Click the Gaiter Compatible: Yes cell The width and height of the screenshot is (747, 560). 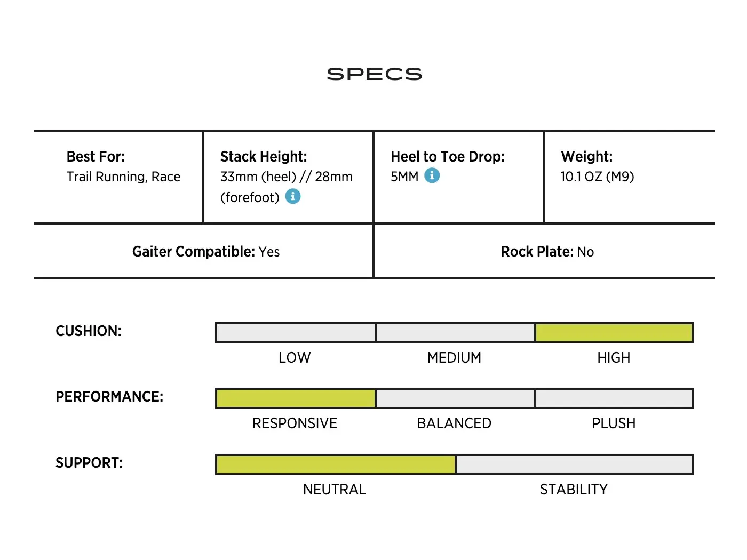206,252
